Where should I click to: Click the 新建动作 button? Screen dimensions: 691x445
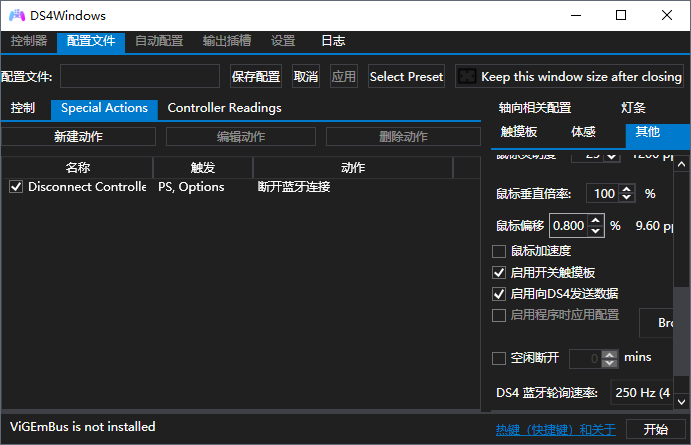(x=78, y=137)
